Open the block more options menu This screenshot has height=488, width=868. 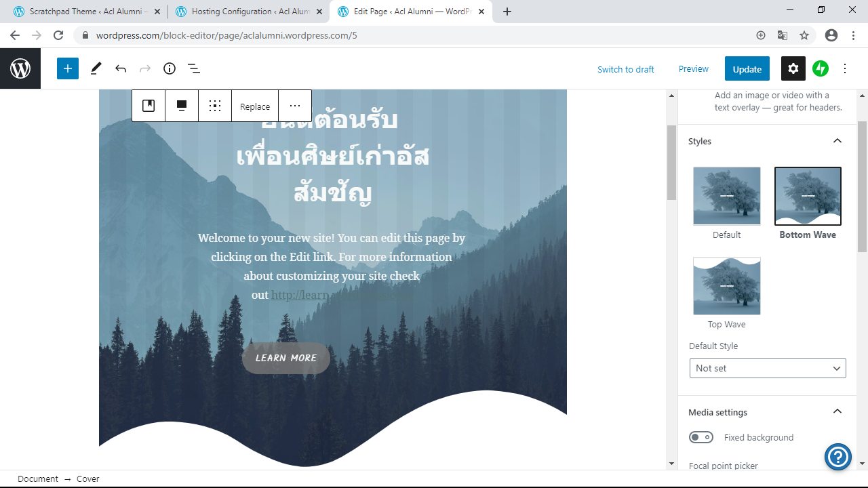(295, 106)
